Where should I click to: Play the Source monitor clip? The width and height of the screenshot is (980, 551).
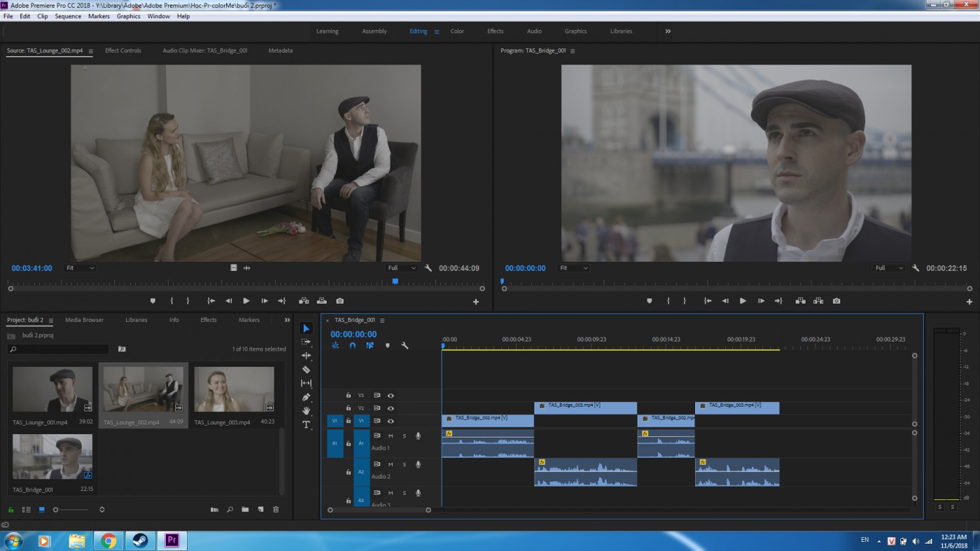pyautogui.click(x=246, y=301)
